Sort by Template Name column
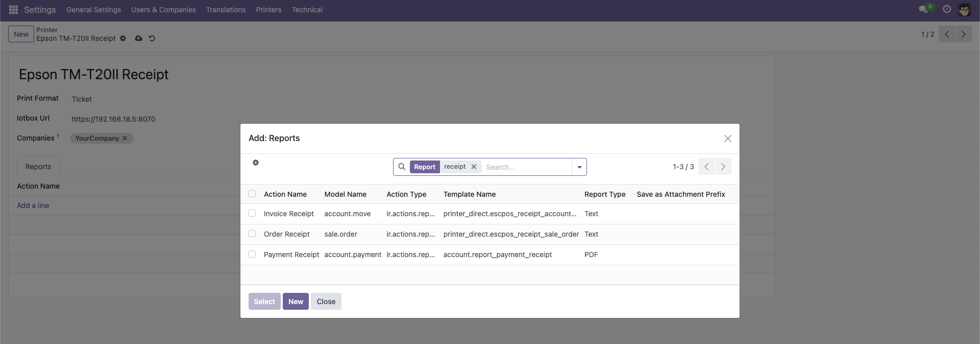 point(470,194)
